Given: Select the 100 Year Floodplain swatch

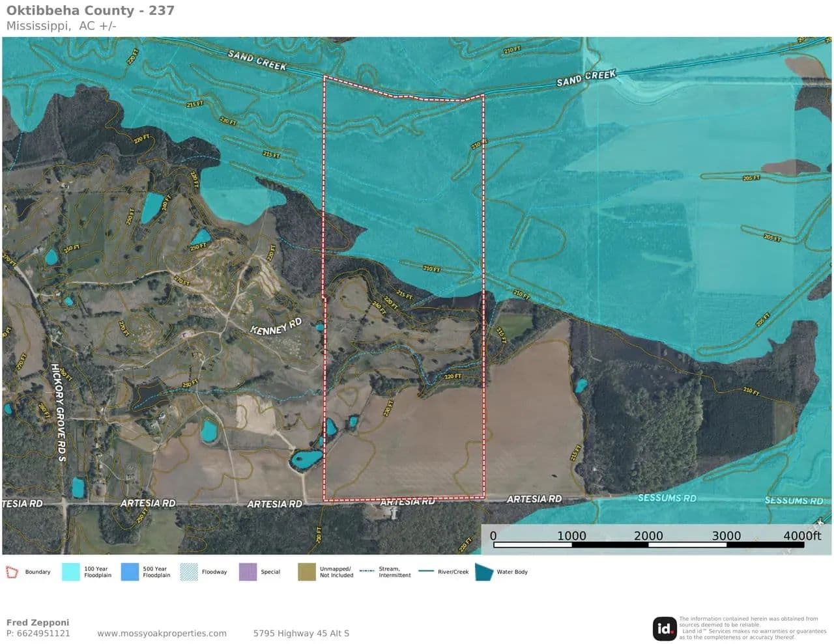Looking at the screenshot, I should 70,572.
